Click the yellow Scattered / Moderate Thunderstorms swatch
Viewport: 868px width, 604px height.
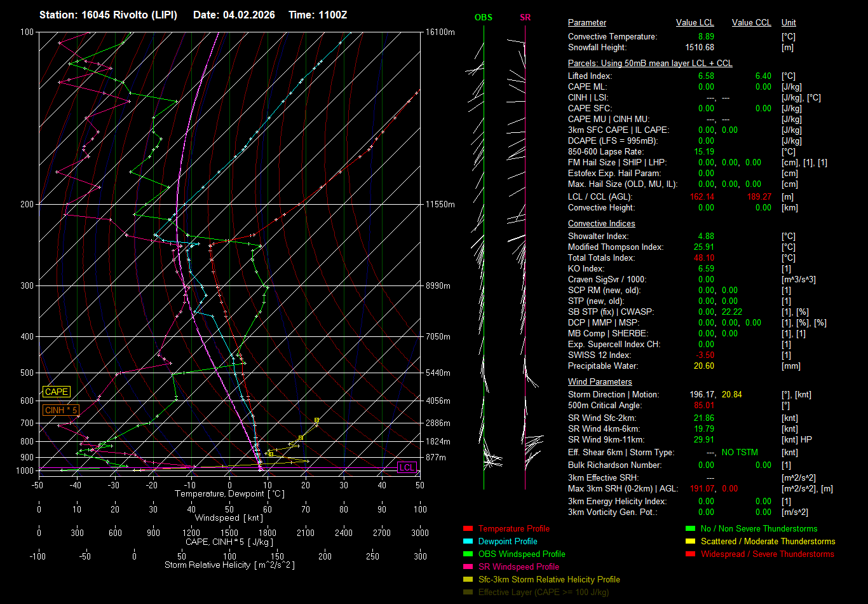690,542
